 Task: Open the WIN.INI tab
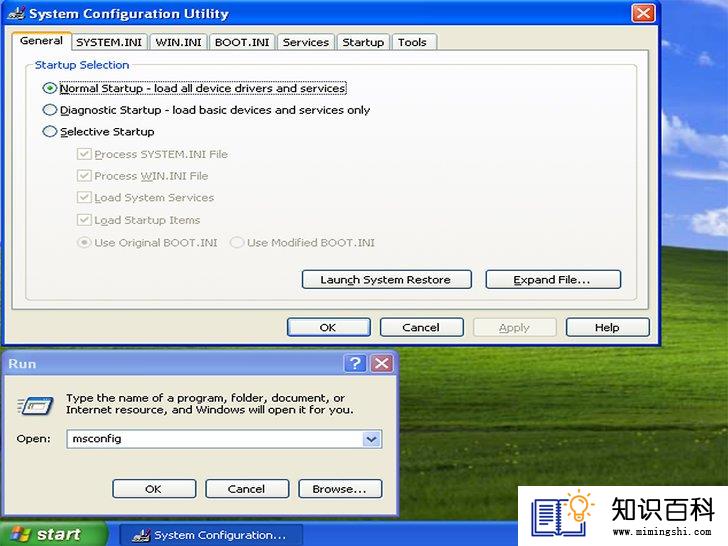point(178,42)
